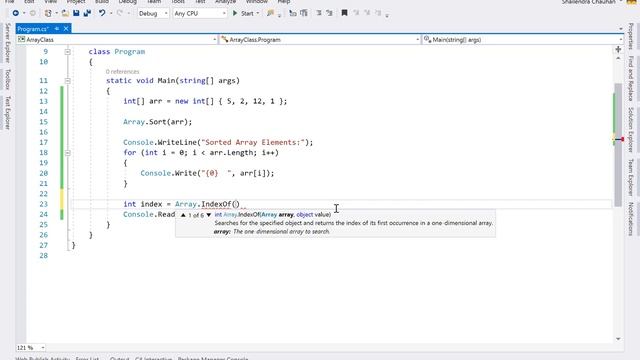Image resolution: width=640 pixels, height=360 pixels.
Task: Toggle a bookmark on current line
Action: click(x=344, y=13)
